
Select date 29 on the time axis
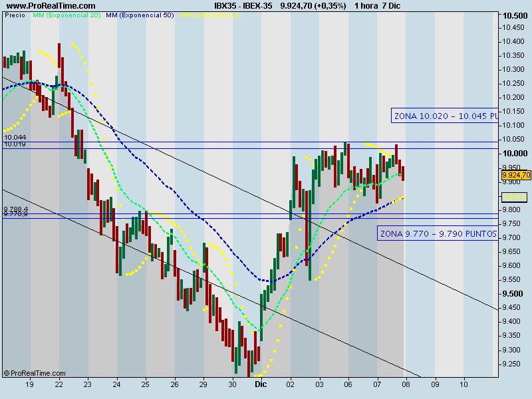[x=203, y=384]
